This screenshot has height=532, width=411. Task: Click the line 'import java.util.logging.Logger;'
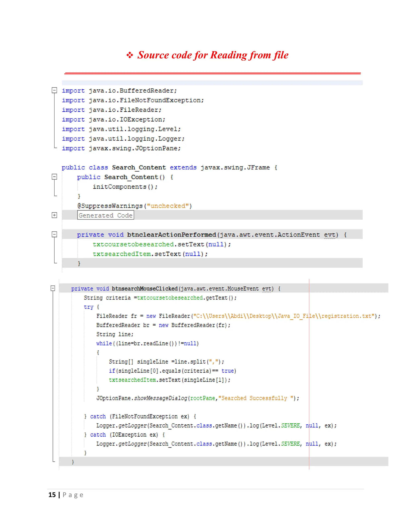(x=123, y=139)
